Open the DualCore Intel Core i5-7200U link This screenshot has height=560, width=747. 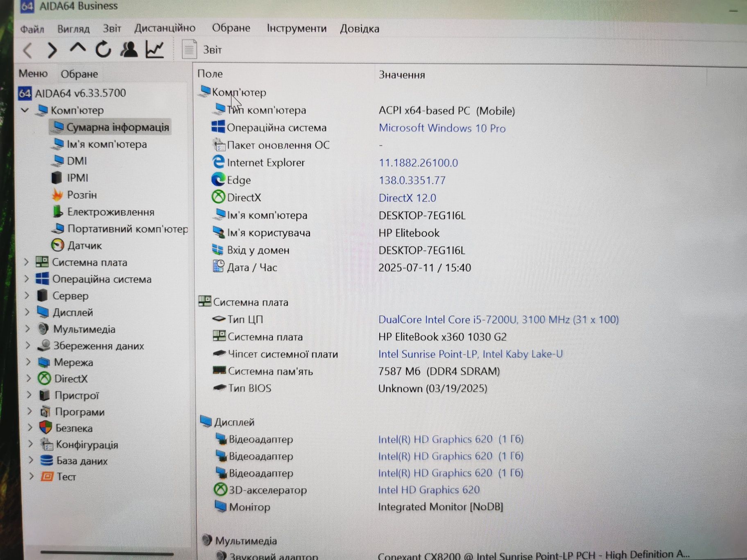tap(498, 319)
